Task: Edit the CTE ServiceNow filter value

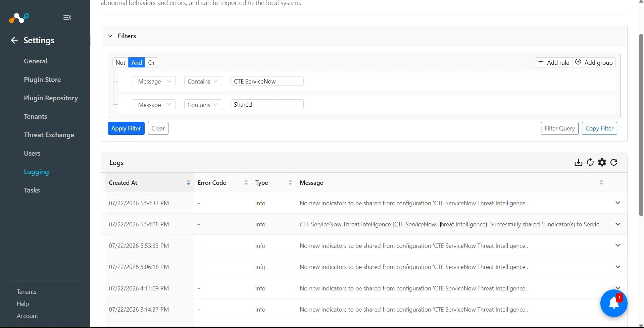Action: tap(267, 81)
